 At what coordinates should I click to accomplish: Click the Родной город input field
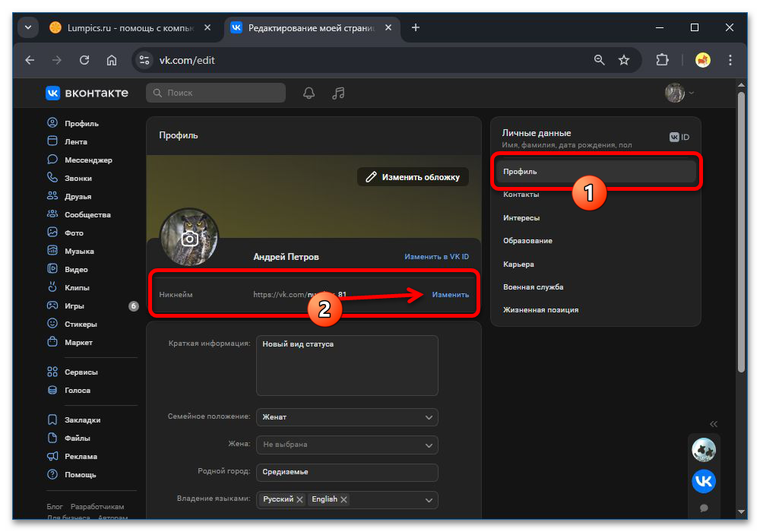(347, 472)
